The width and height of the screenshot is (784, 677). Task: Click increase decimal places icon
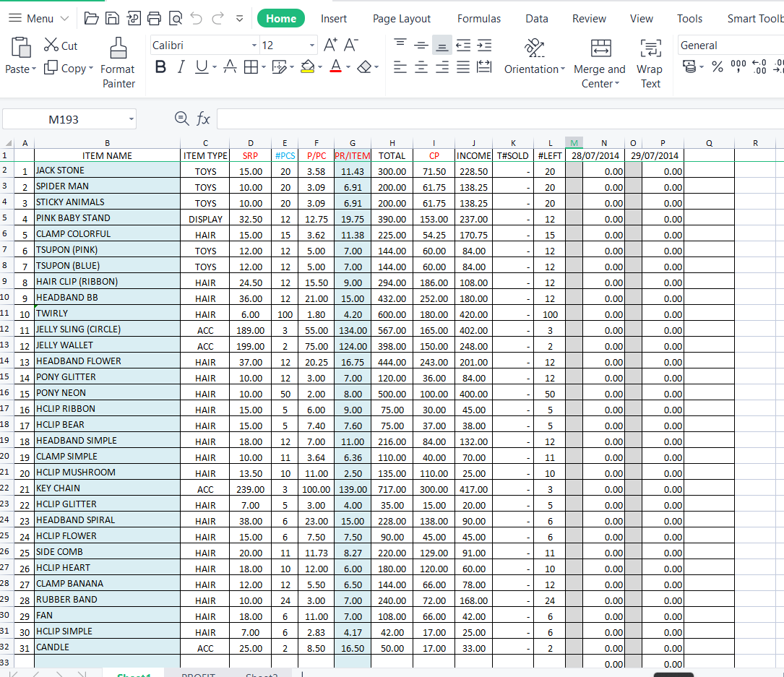(759, 66)
